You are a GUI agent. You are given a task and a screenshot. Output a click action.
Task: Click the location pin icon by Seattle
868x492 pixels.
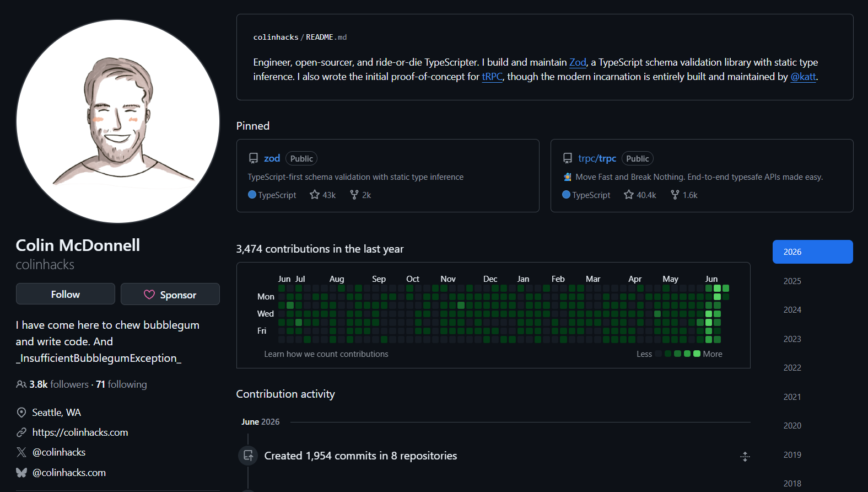[21, 413]
